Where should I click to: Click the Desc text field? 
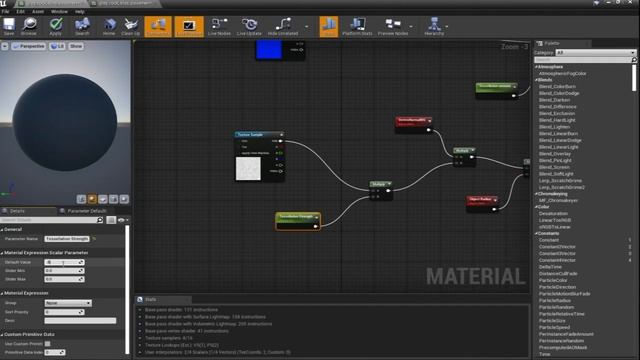point(80,321)
